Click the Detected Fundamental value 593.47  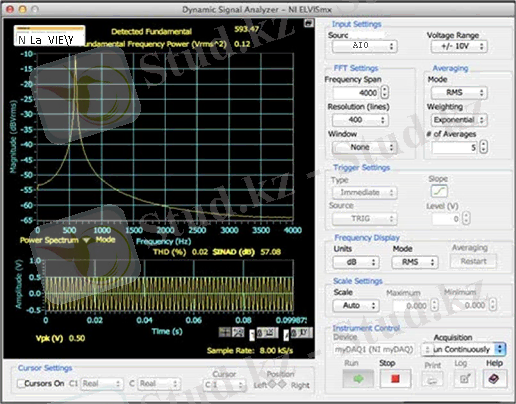(x=247, y=29)
